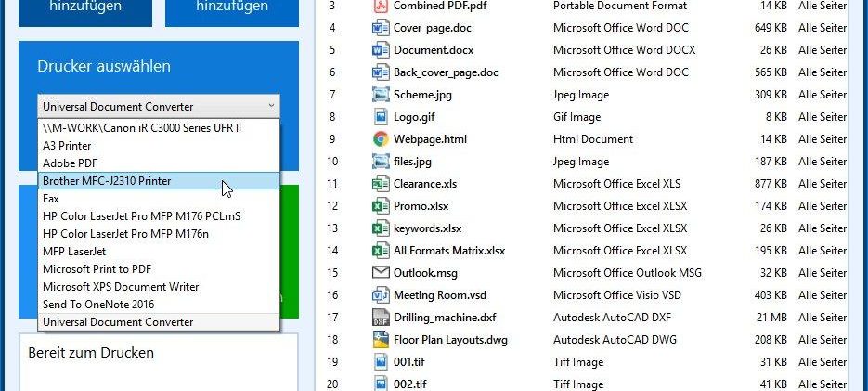The width and height of the screenshot is (868, 391).
Task: Click the Excel icon beside Clearance.xls
Action: (x=380, y=184)
